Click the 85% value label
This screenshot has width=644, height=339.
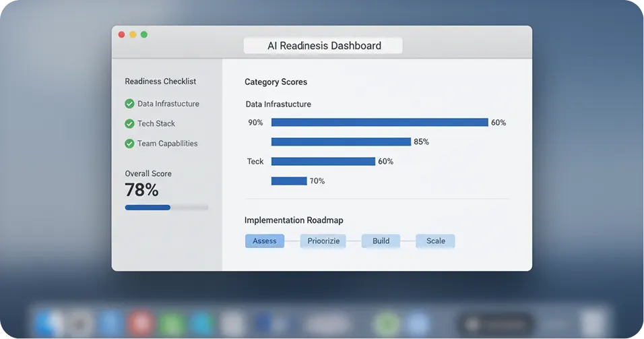click(422, 142)
